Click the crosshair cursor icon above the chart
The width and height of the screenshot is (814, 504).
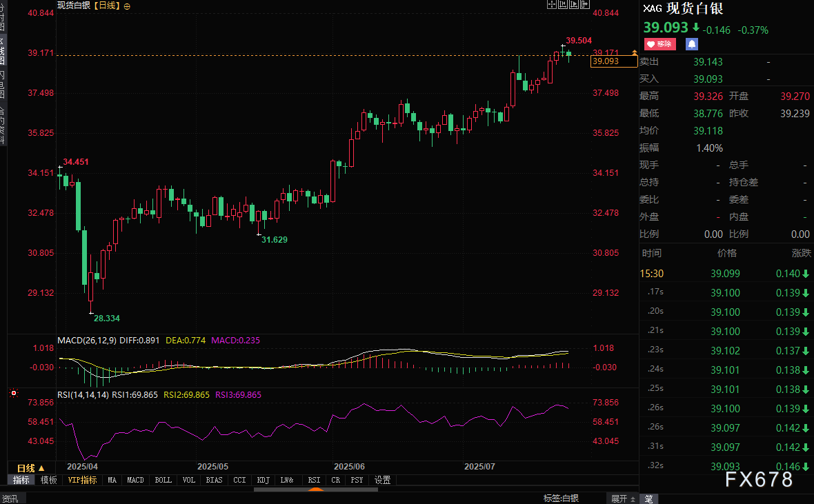551,5
